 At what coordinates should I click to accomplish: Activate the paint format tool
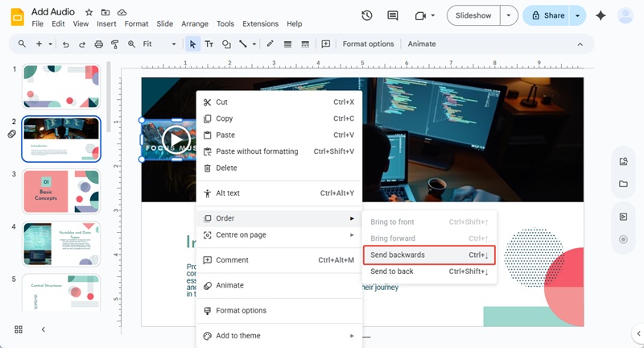[x=115, y=44]
